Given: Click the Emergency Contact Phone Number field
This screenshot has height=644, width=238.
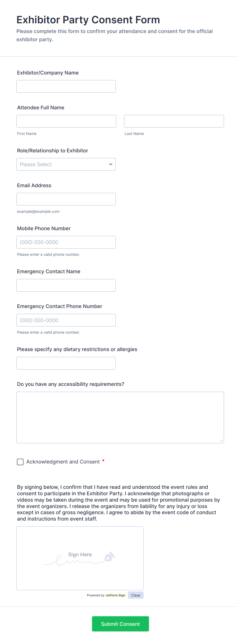Looking at the screenshot, I should 66,320.
